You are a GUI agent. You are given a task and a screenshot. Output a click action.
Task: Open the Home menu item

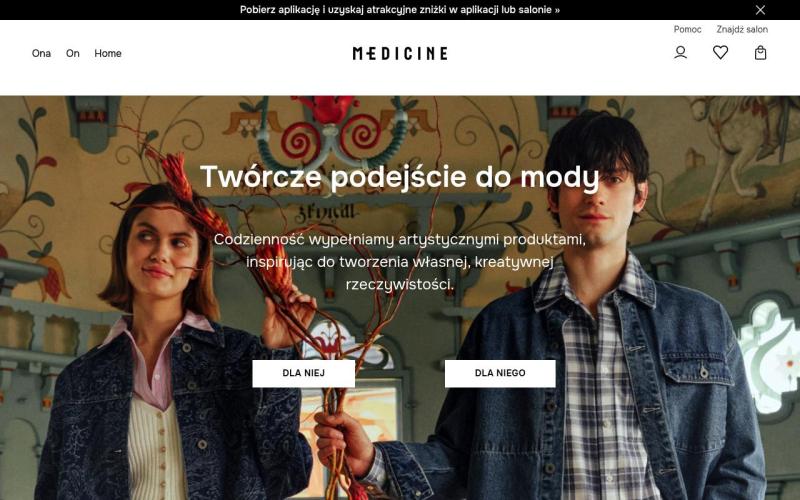(108, 53)
